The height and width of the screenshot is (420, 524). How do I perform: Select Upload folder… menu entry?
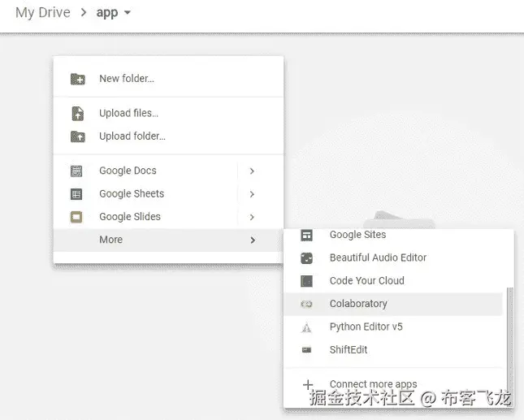pos(168,136)
